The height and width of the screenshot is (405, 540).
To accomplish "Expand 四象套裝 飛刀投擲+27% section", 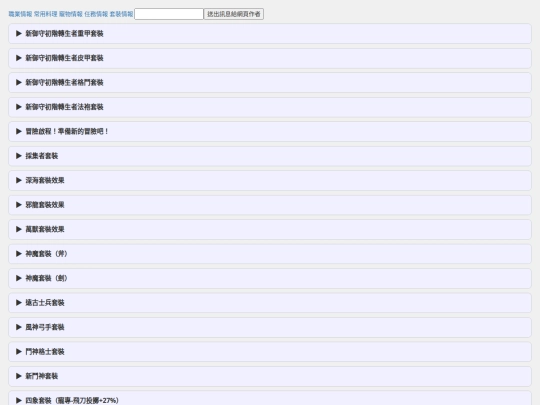I will click(x=270, y=398).
